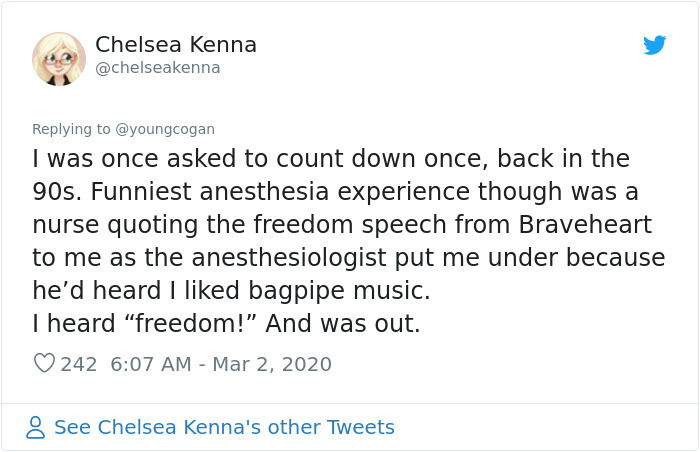This screenshot has width=700, height=452.
Task: Click the person icon beside other Tweets
Action: (x=36, y=427)
